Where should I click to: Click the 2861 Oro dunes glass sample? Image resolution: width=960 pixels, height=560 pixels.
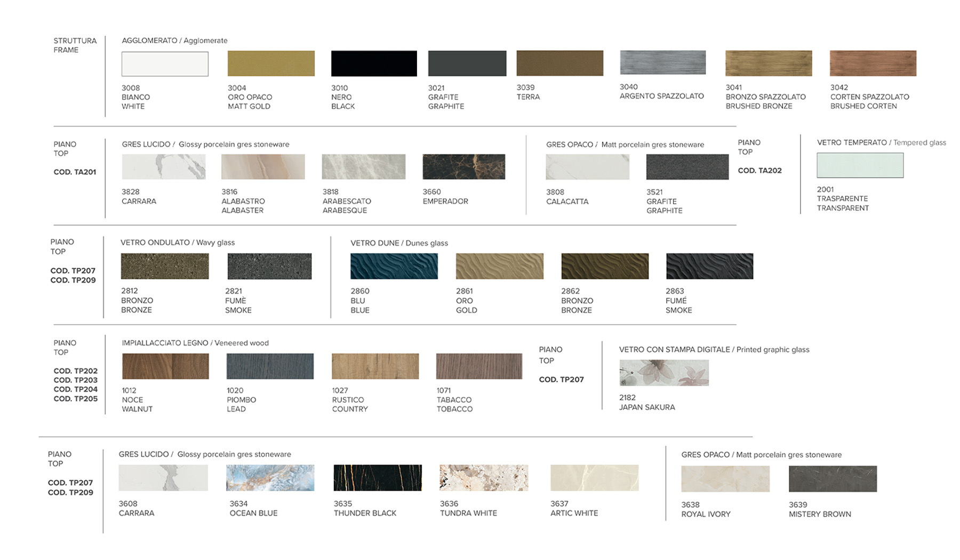pos(499,266)
